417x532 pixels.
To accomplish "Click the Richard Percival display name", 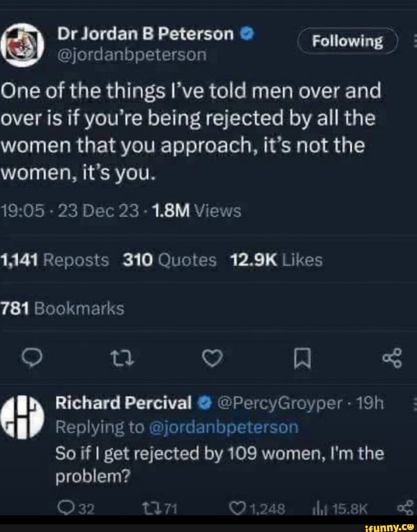I will [124, 403].
